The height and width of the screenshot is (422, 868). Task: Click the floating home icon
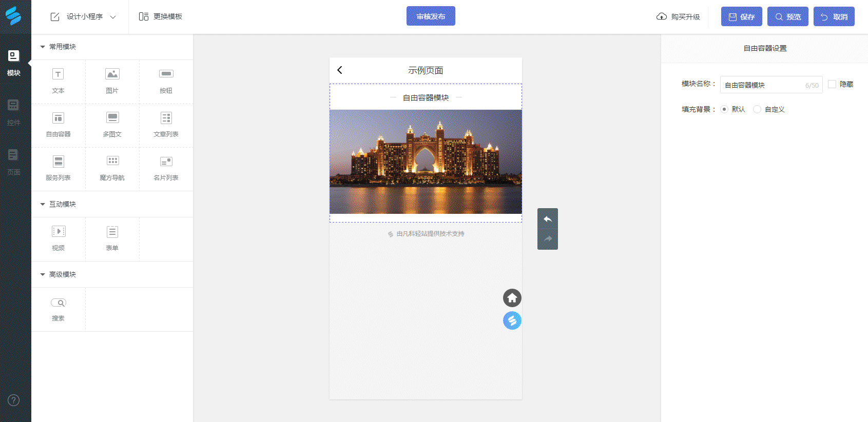coord(512,298)
